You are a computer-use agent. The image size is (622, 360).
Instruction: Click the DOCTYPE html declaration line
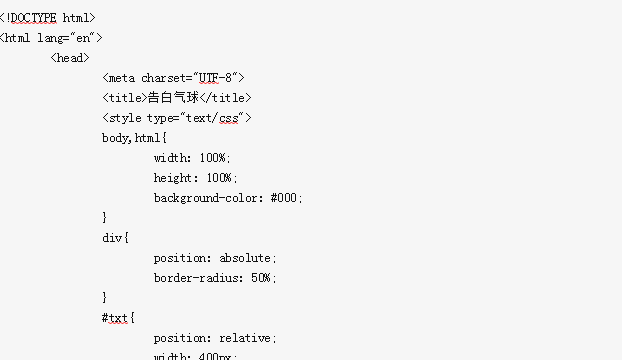[48, 18]
